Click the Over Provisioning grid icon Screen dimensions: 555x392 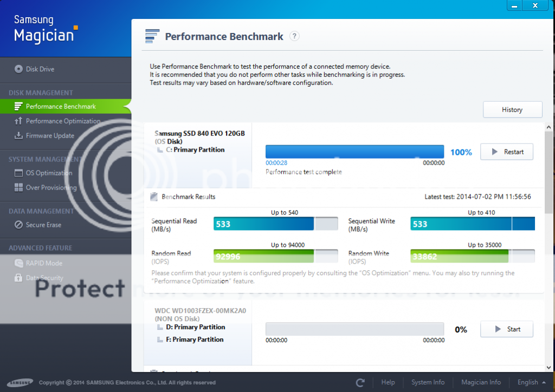(x=18, y=188)
